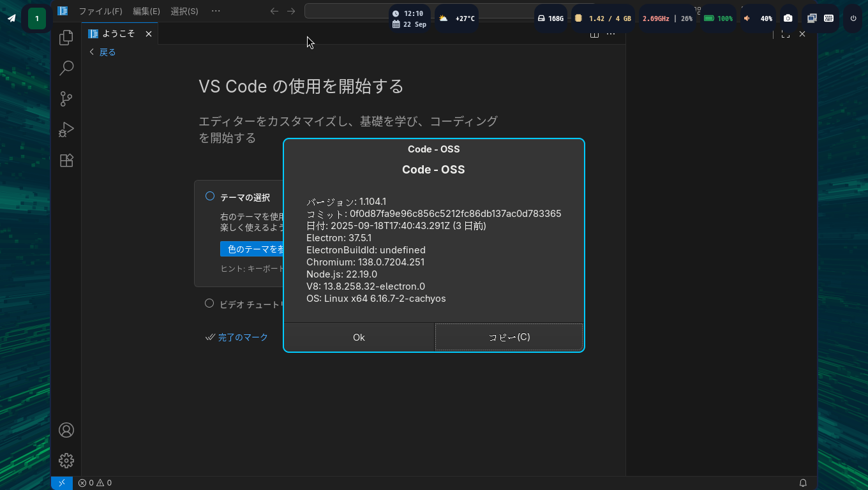Viewport: 868px width, 490px height.
Task: Open the Source Control view
Action: [66, 99]
